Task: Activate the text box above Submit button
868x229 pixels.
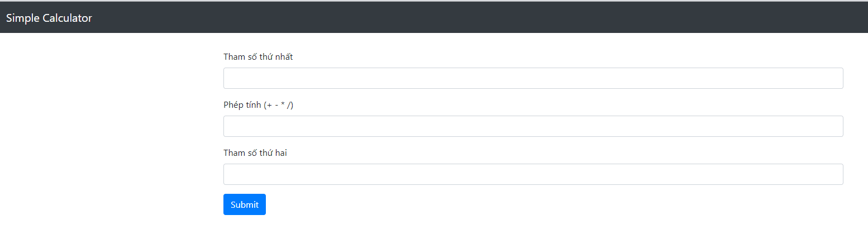Action: point(533,174)
